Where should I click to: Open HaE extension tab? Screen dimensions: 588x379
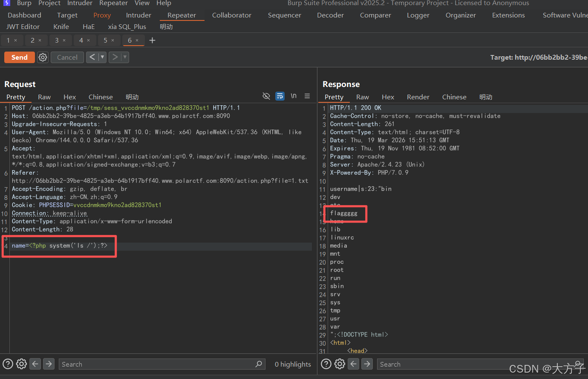[x=89, y=26]
